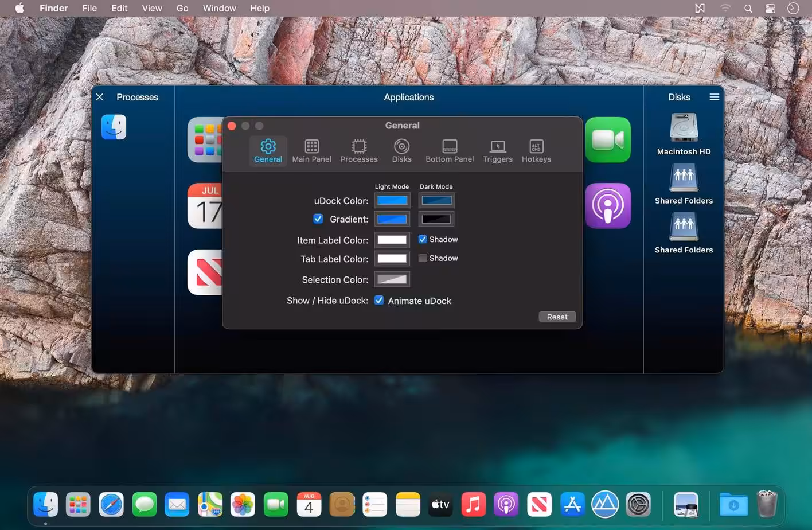
Task: Open the Go menu in menu bar
Action: (182, 8)
